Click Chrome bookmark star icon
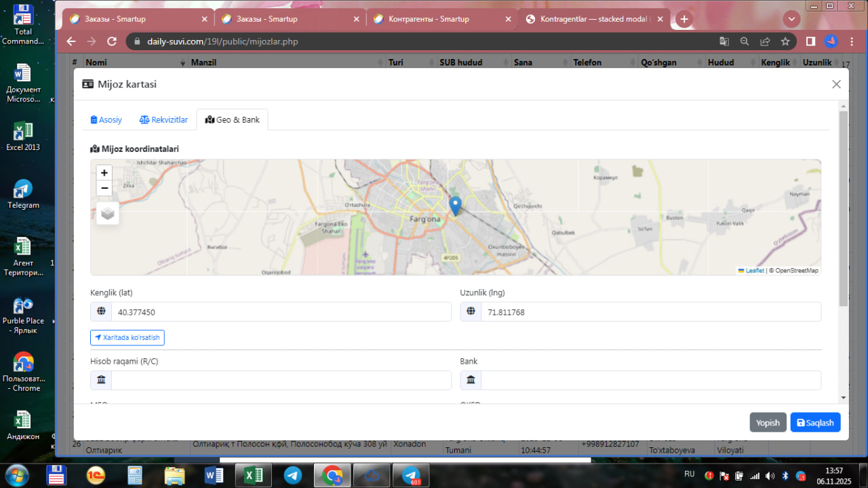 click(785, 41)
